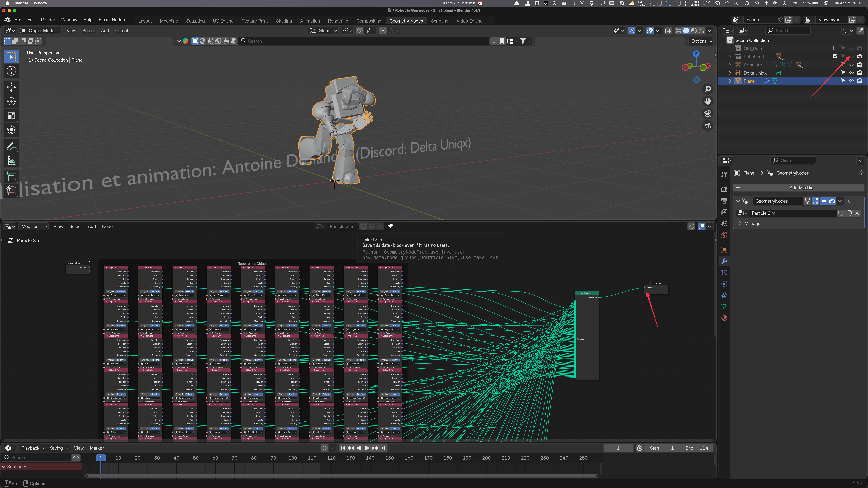Remove the GeometryNodes modifier
Image resolution: width=868 pixels, height=488 pixels.
pyautogui.click(x=848, y=201)
